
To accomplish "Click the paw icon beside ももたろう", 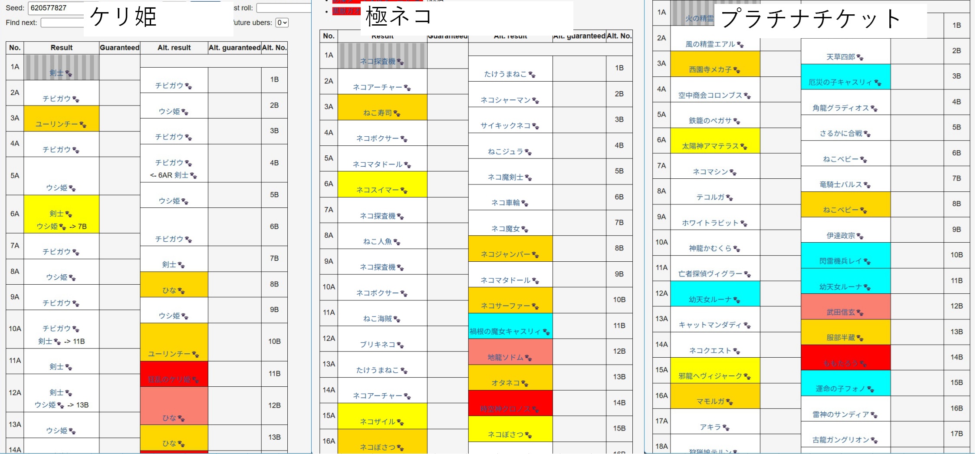I will (x=863, y=364).
